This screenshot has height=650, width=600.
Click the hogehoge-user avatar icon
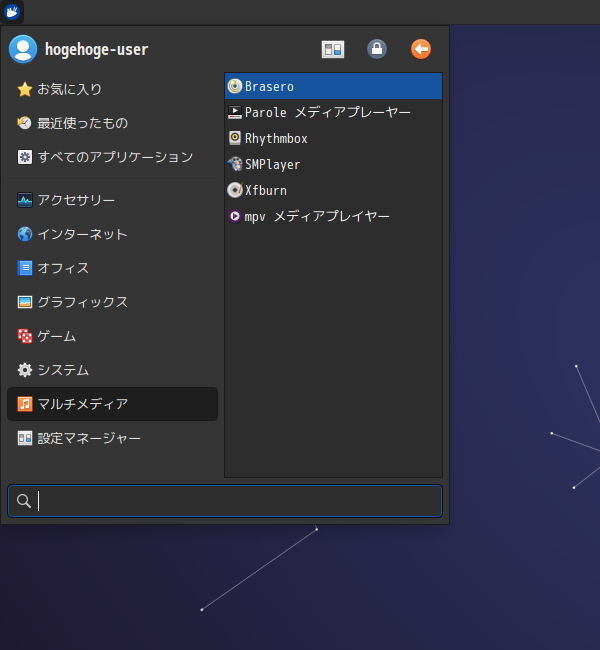[23, 49]
